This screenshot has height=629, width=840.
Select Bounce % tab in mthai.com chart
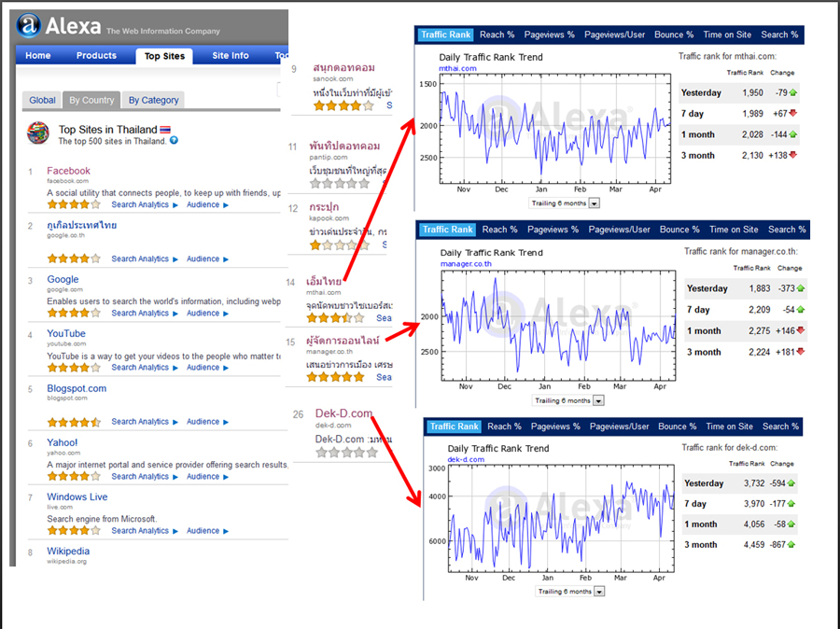pyautogui.click(x=674, y=35)
